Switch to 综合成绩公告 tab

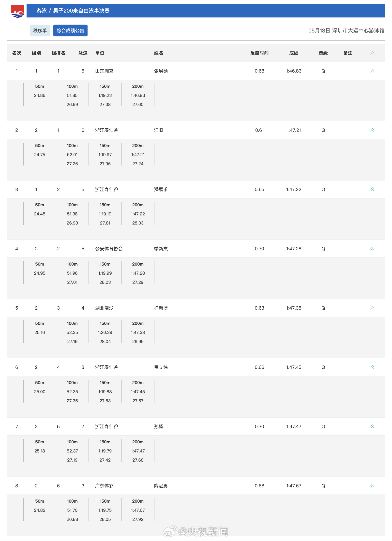click(70, 30)
